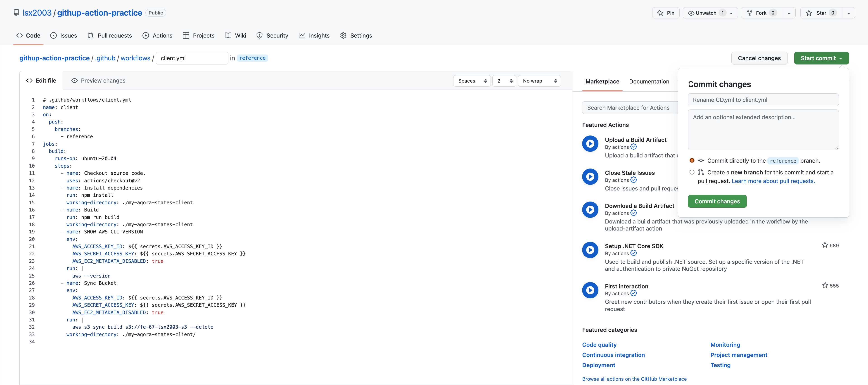Image resolution: width=868 pixels, height=385 pixels.
Task: Click the green Commit changes button
Action: 717,201
